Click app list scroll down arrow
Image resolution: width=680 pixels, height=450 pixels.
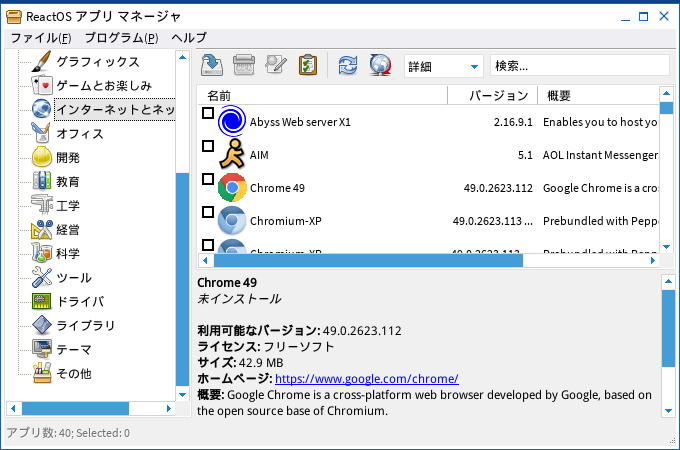pyautogui.click(x=667, y=247)
